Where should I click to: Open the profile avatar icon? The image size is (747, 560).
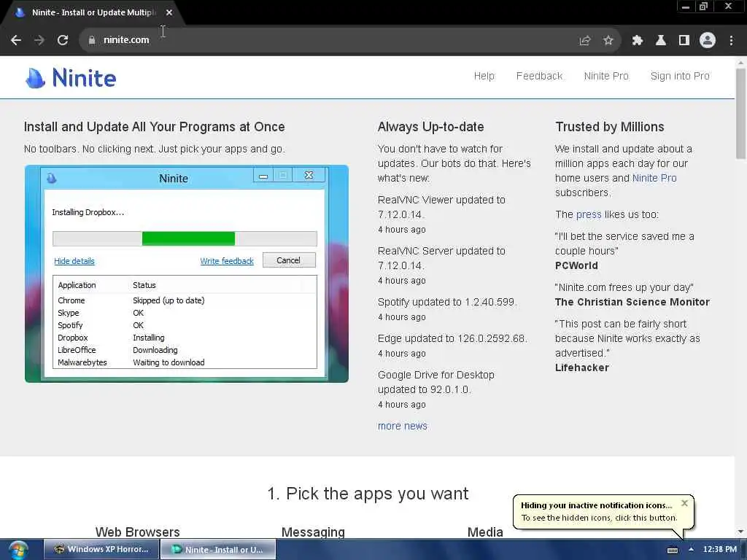(x=708, y=40)
